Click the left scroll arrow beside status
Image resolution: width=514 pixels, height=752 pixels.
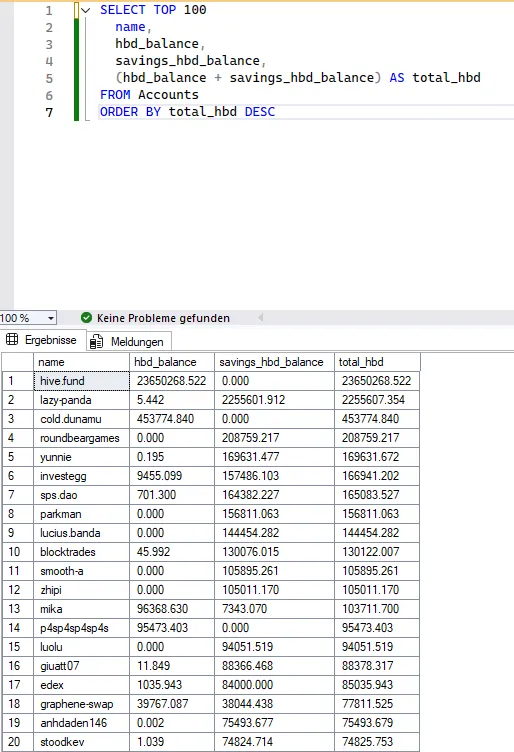[261, 317]
